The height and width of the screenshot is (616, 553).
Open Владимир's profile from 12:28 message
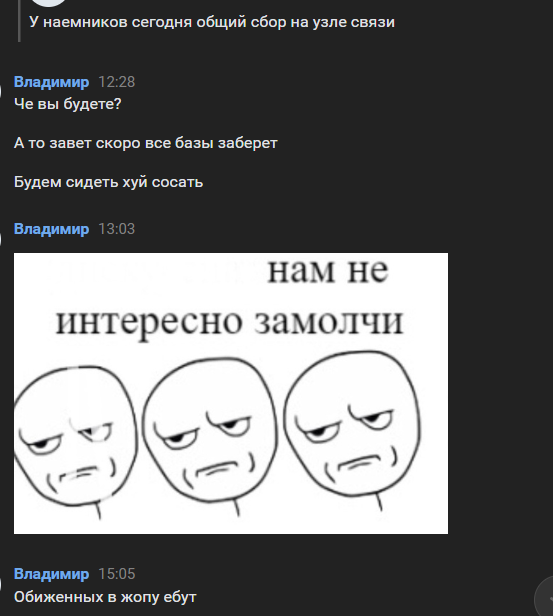[x=51, y=82]
